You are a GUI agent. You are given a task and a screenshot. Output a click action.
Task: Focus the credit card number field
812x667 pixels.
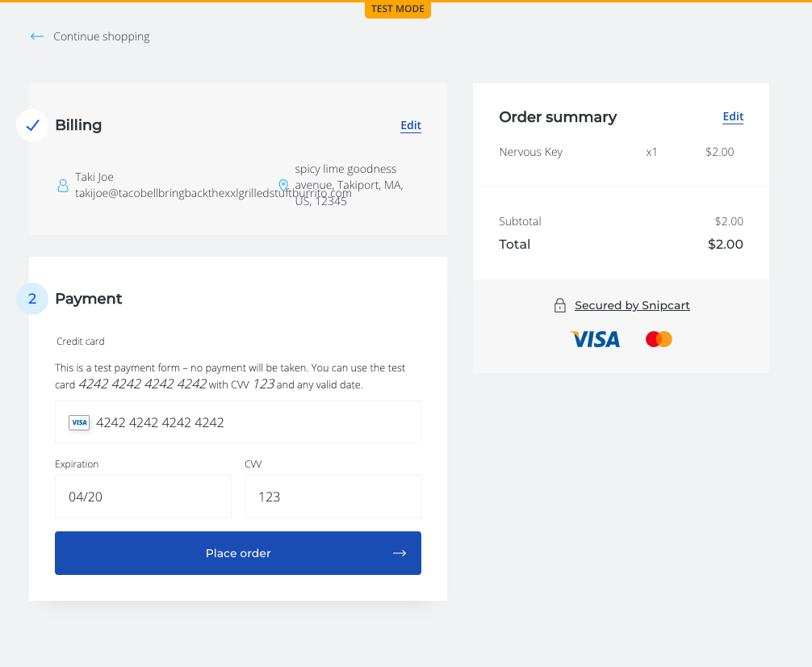[x=237, y=422]
